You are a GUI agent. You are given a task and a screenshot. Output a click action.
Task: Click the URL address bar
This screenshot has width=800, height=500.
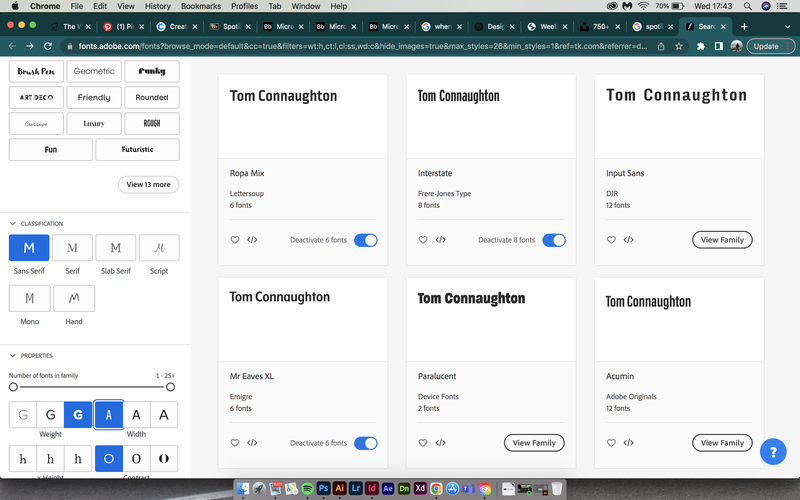coord(362,46)
